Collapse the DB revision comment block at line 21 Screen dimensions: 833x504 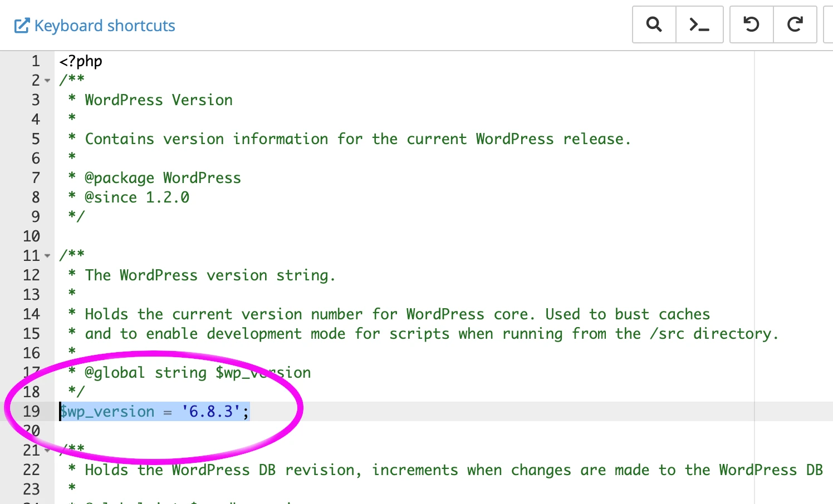(47, 451)
